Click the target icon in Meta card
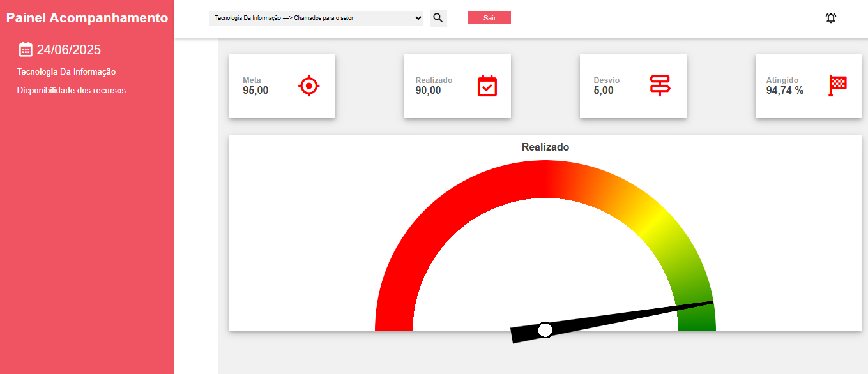The height and width of the screenshot is (374, 868). tap(308, 86)
